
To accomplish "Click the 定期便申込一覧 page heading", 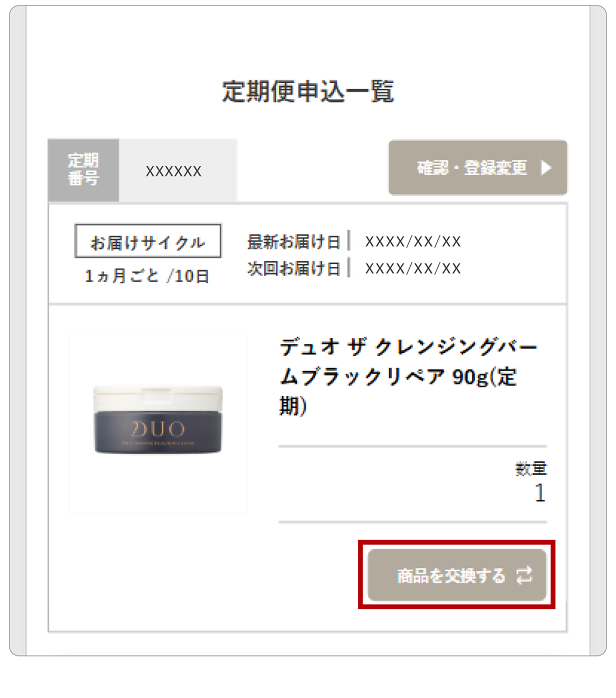I will [308, 91].
